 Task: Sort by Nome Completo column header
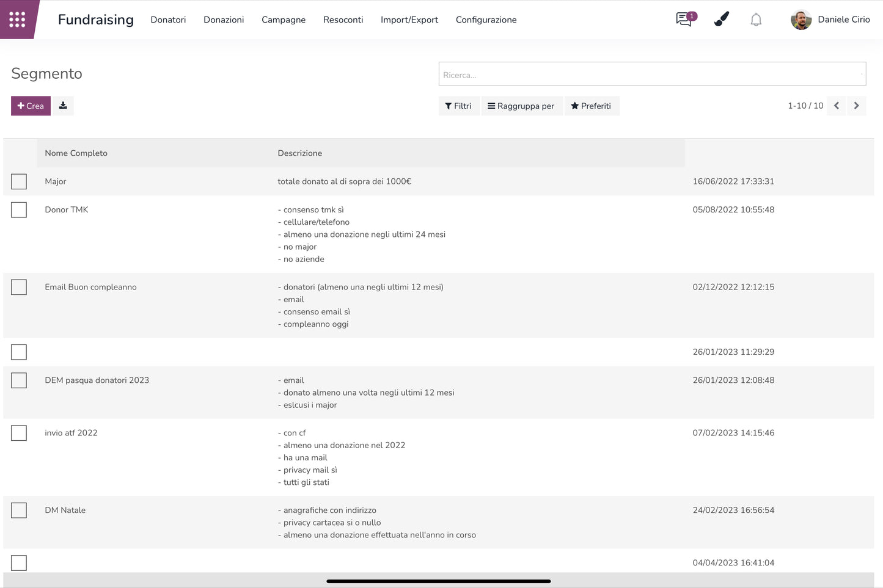point(76,153)
